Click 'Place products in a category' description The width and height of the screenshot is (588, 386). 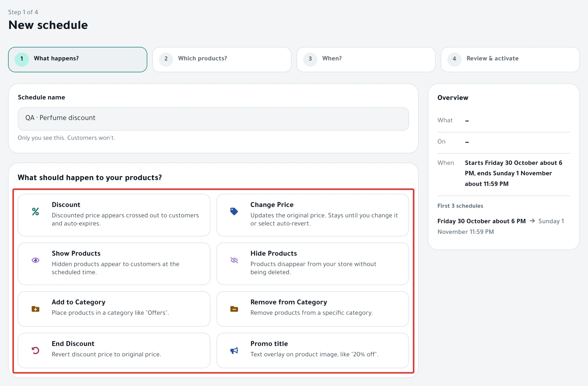click(x=110, y=313)
